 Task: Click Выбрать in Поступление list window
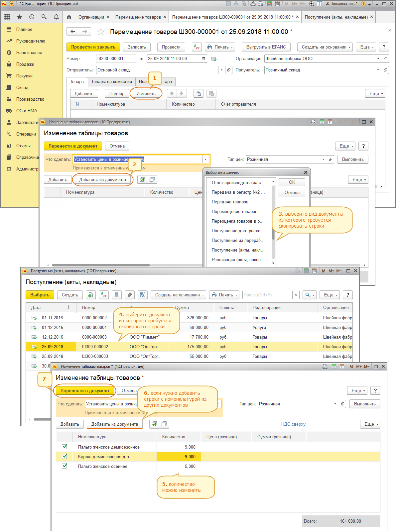click(x=40, y=295)
